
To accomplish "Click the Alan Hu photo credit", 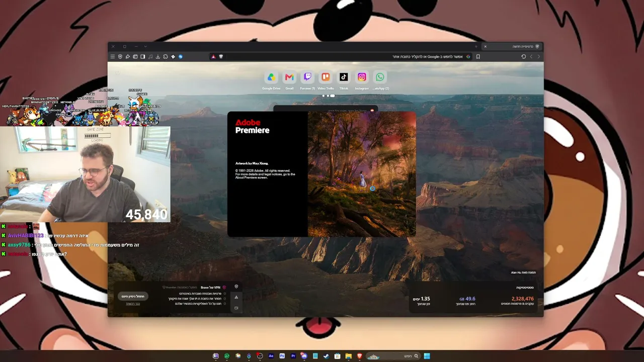I will (523, 273).
